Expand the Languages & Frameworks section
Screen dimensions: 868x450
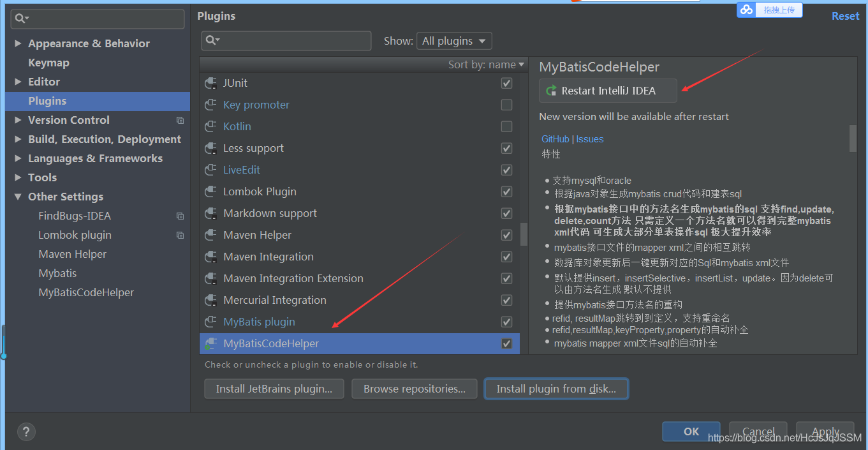pyautogui.click(x=18, y=159)
